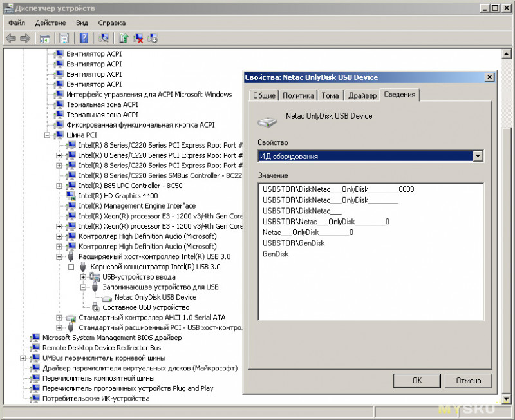Screen dimensions: 515x420
Task: Click the tree scrollbar down arrow
Action: point(506,399)
